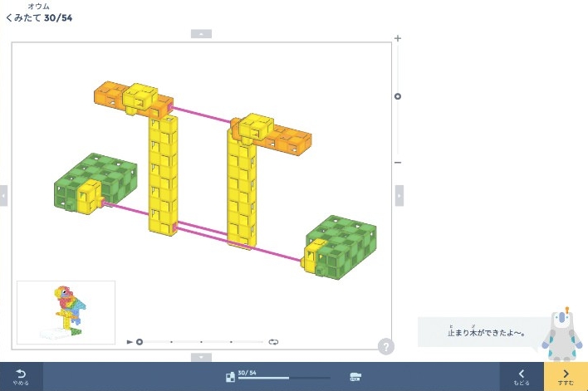The height and width of the screenshot is (391, 588).
Task: Click the やめる (quit) button
Action: [22, 377]
